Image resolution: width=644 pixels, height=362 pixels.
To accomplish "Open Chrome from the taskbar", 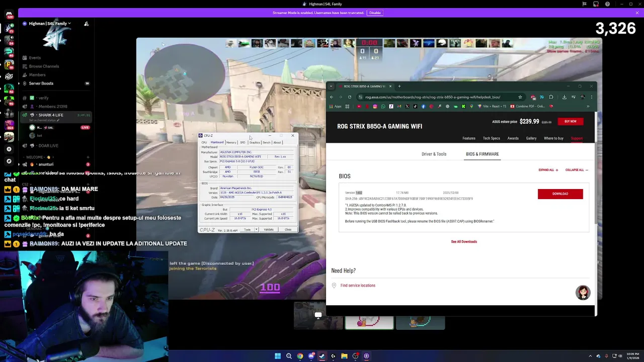I will click(x=300, y=356).
